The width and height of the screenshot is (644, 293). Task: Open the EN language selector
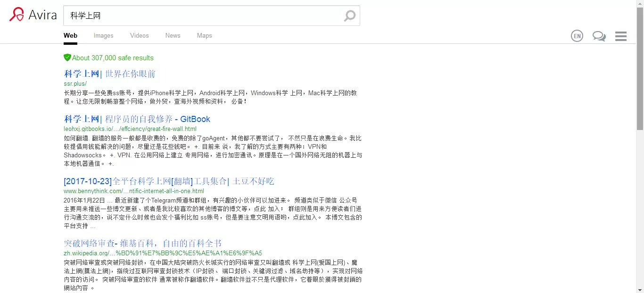[x=577, y=36]
